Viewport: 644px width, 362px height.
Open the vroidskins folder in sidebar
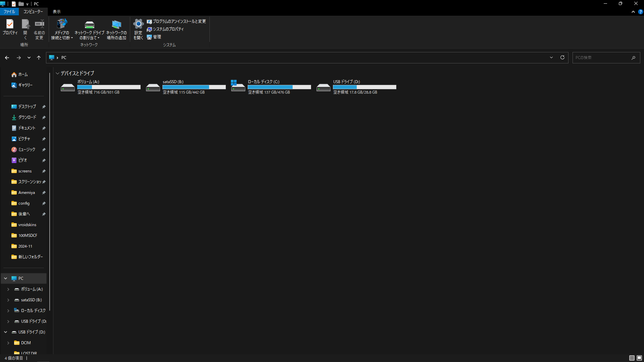coord(23,225)
